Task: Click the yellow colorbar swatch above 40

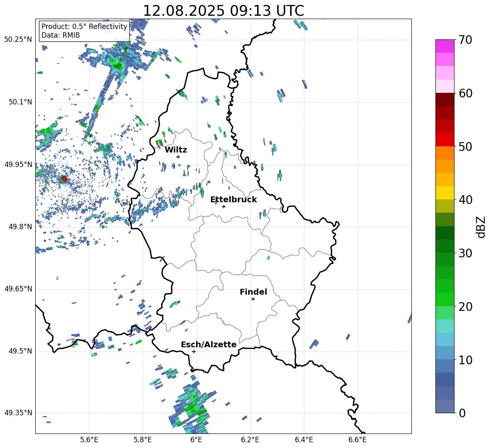Action: tap(445, 193)
